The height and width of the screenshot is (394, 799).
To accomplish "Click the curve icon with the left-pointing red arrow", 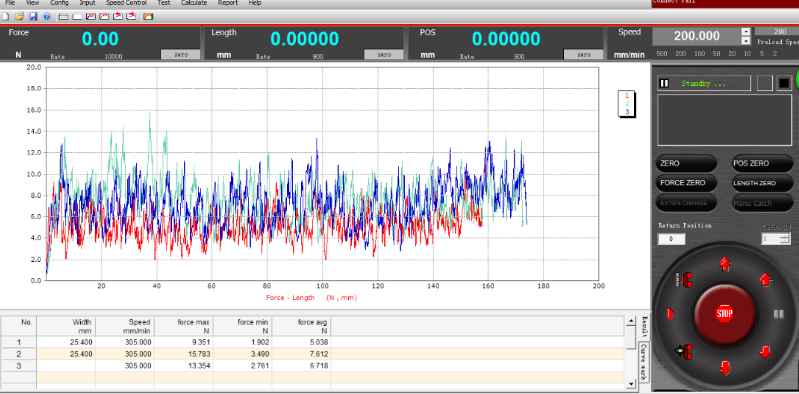I will 118,17.
